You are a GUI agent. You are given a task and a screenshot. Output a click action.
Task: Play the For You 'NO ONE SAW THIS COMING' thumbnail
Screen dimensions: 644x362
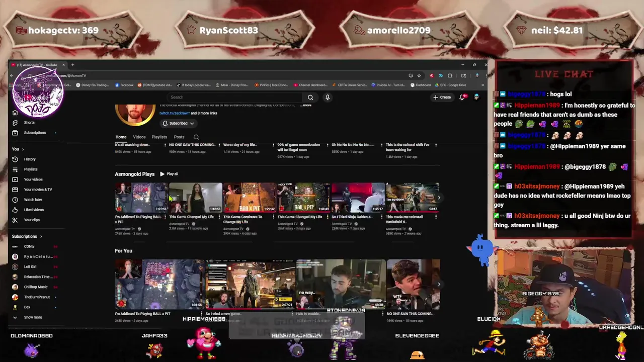(x=413, y=285)
